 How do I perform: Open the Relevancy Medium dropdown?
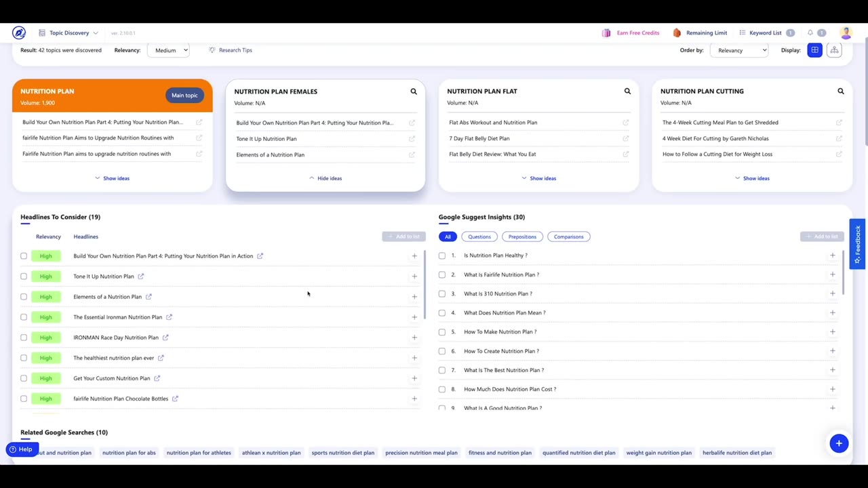(168, 50)
